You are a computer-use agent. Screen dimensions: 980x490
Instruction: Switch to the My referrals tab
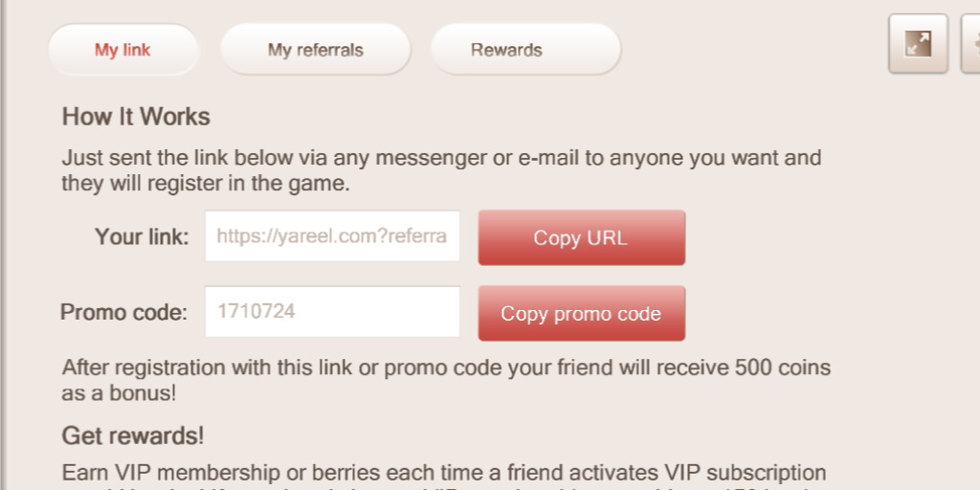point(316,50)
